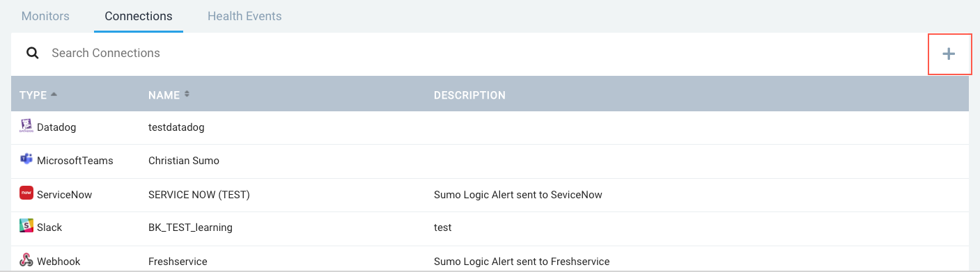The image size is (980, 272).
Task: Open the testdatadog connection
Action: pyautogui.click(x=176, y=127)
